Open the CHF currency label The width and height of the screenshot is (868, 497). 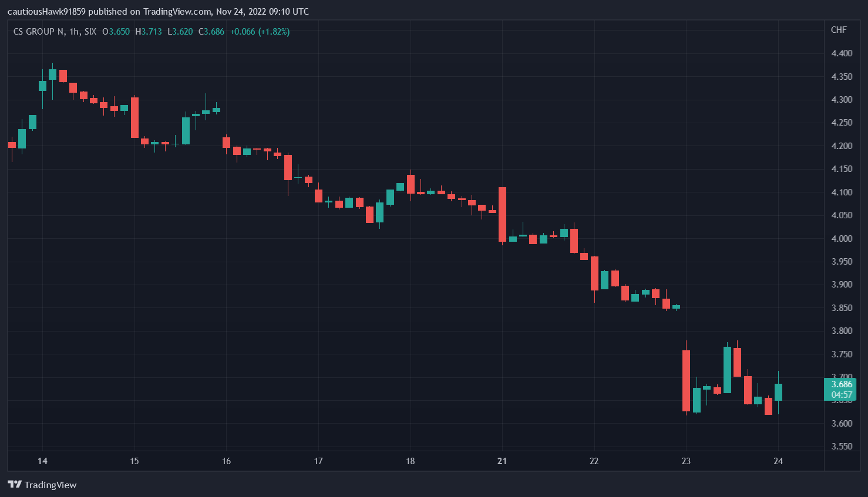tap(839, 30)
